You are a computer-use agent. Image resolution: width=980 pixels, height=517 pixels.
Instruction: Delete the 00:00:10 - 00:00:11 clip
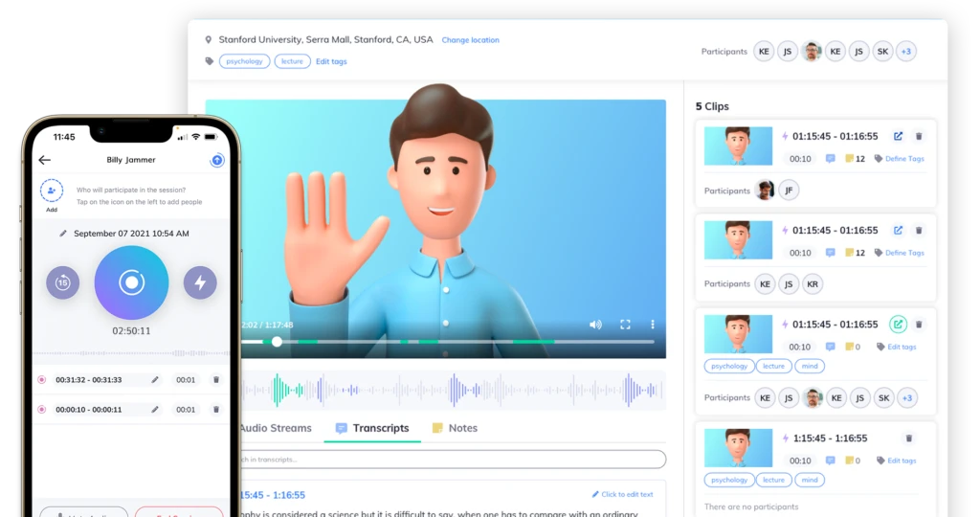coord(216,410)
